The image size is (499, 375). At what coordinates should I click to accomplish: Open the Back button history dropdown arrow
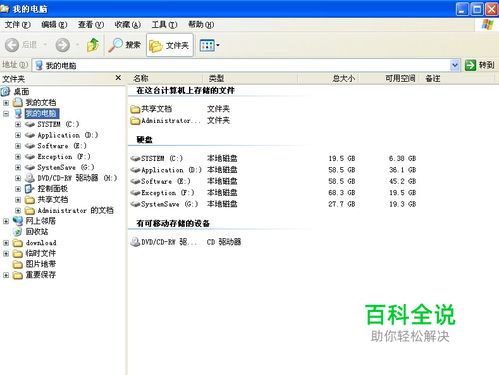click(45, 45)
